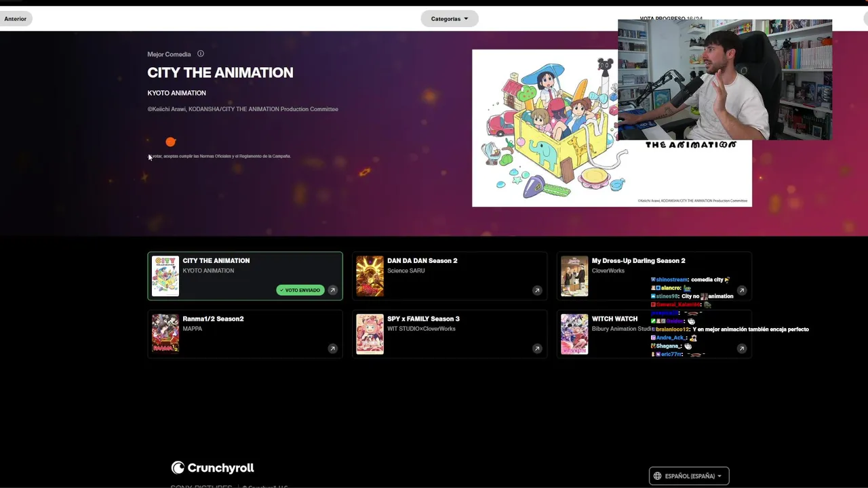
Task: Click the Science SARU studio label
Action: pyautogui.click(x=406, y=270)
